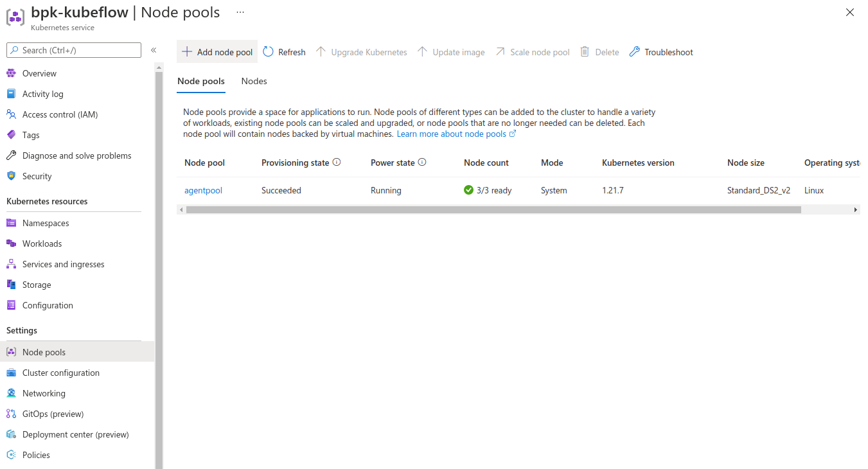Open Services and ingresses icon
868x469 pixels.
point(11,264)
